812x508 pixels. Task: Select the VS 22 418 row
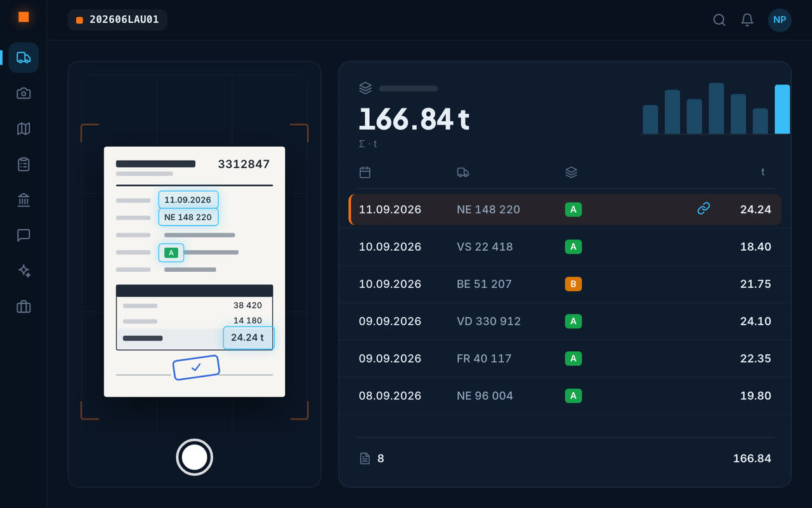tap(565, 247)
